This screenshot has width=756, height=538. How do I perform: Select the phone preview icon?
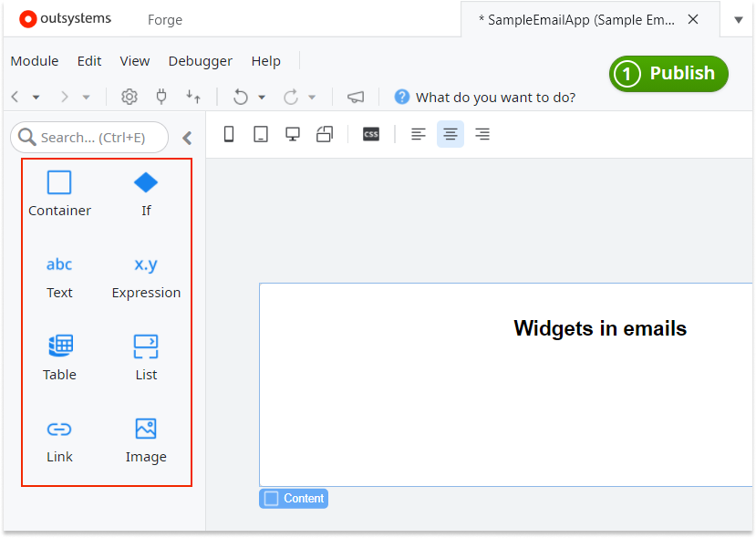(x=229, y=133)
